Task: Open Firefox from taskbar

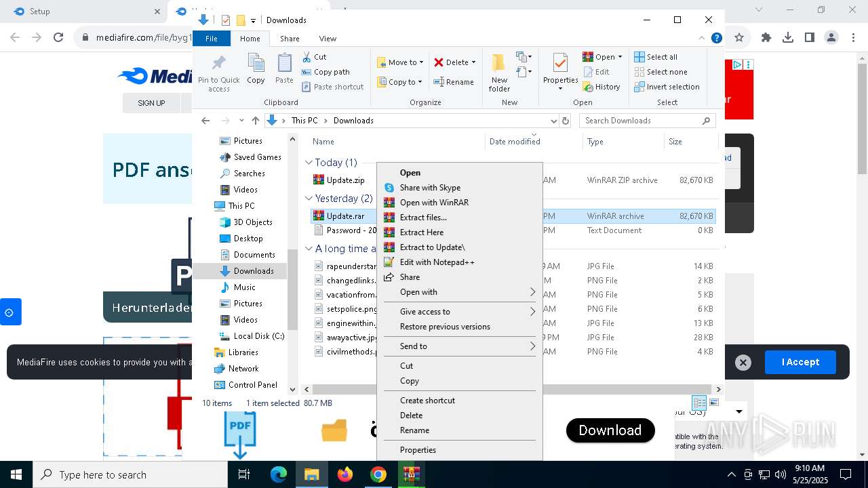Action: point(345,474)
